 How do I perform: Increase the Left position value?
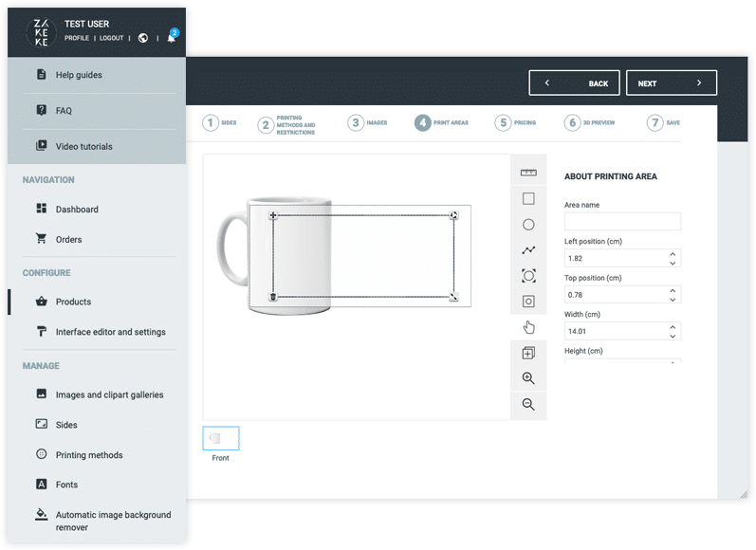coord(673,254)
